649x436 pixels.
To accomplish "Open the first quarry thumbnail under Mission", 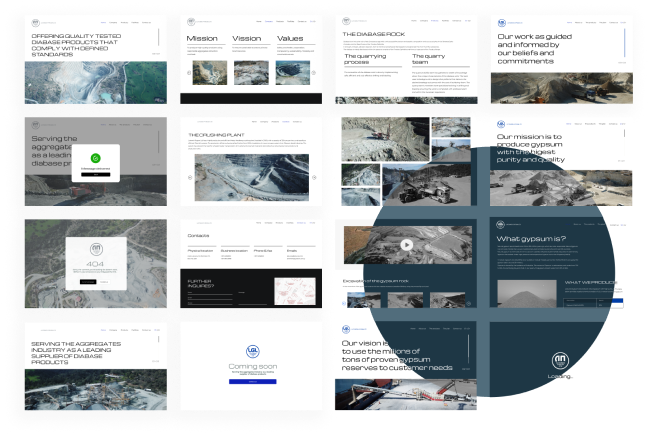I will click(x=210, y=73).
